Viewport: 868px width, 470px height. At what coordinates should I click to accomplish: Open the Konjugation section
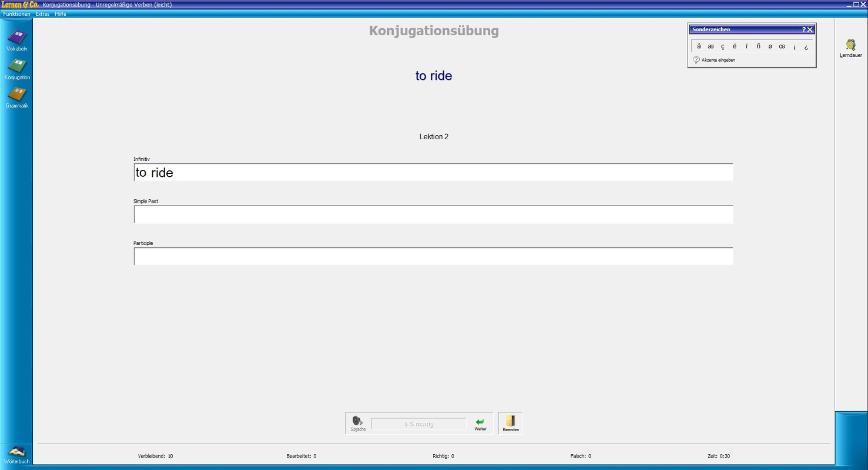[16, 69]
